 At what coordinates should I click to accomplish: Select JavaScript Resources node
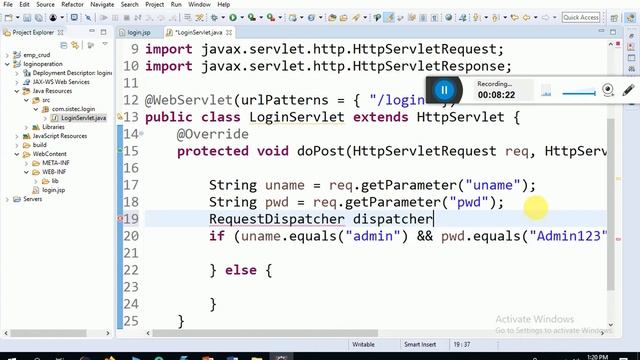[x=60, y=136]
